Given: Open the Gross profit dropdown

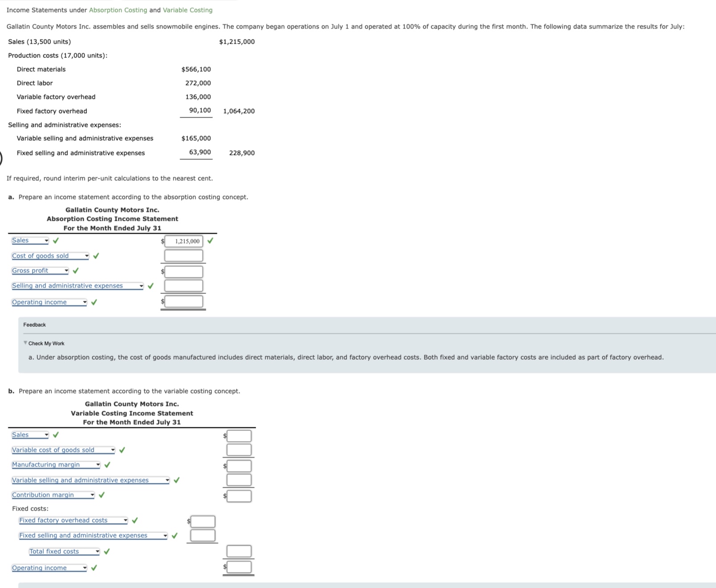Looking at the screenshot, I should (x=40, y=271).
